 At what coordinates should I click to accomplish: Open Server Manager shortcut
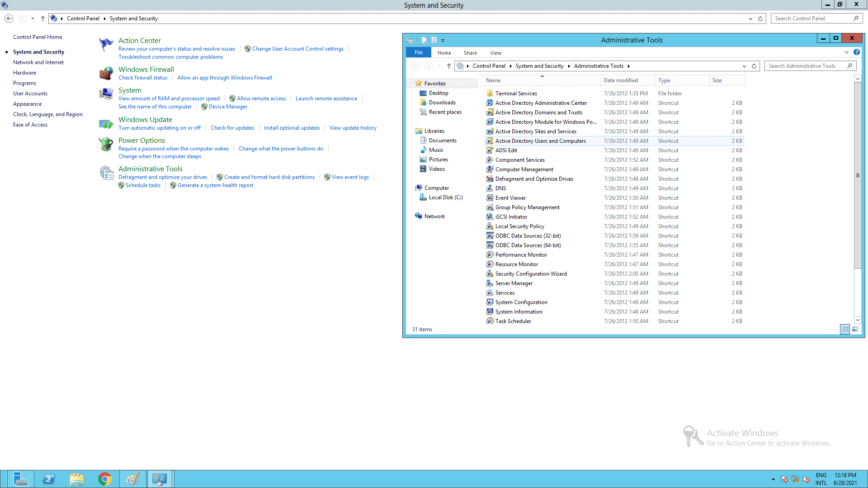[514, 283]
